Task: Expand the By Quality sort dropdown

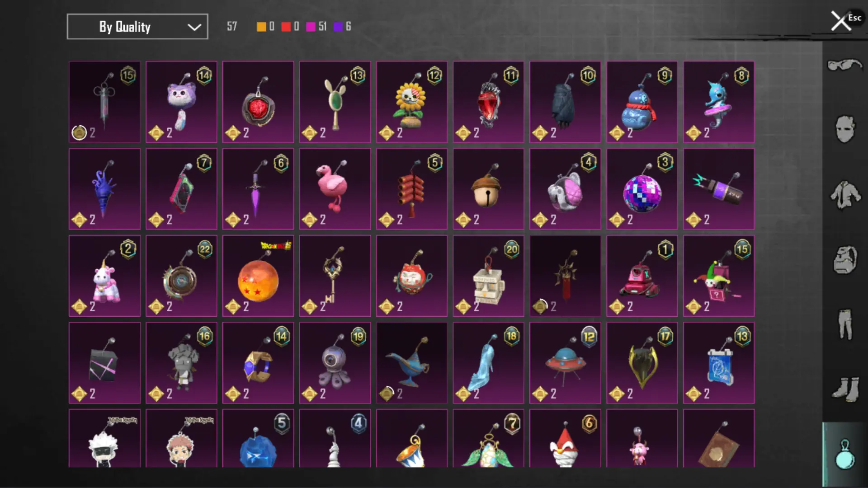Action: (137, 27)
